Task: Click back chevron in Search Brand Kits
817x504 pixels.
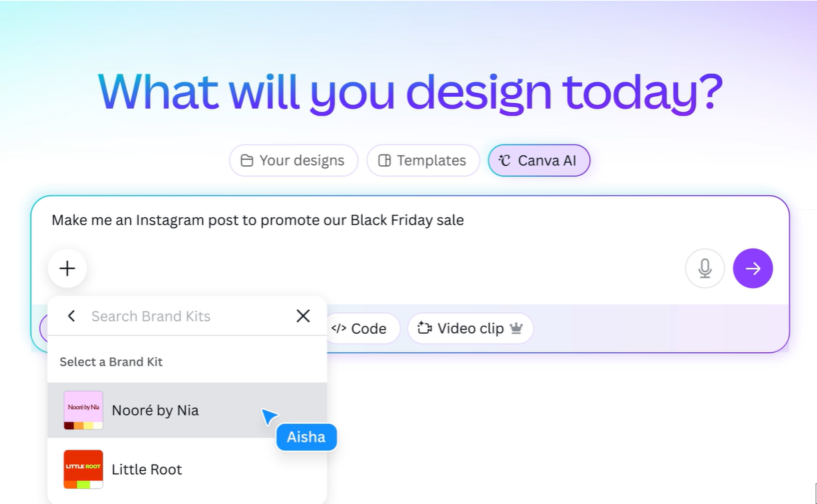Action: [x=71, y=316]
